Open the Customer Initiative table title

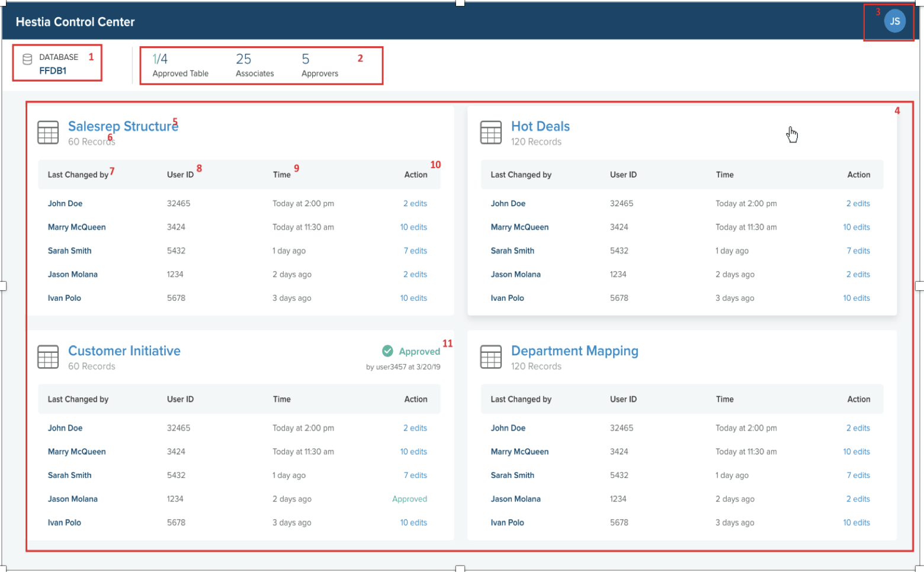(x=124, y=351)
